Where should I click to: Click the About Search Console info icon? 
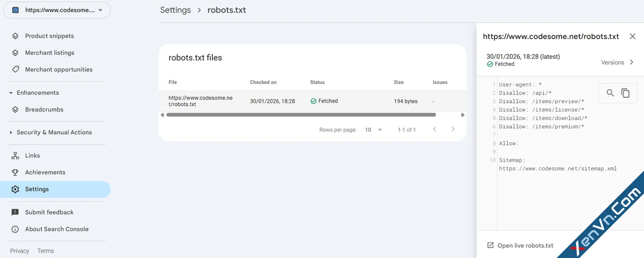point(15,229)
